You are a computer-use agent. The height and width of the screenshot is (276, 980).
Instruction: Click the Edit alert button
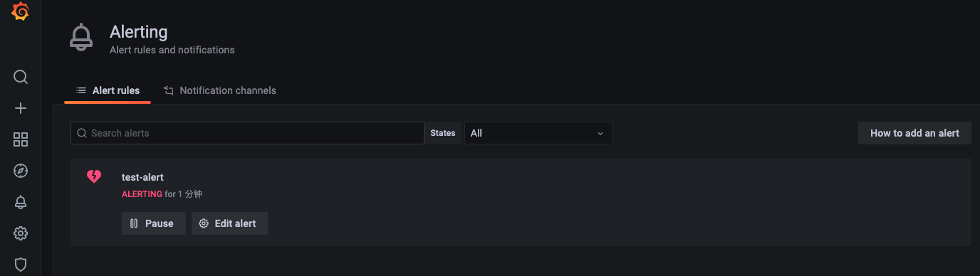pyautogui.click(x=229, y=223)
